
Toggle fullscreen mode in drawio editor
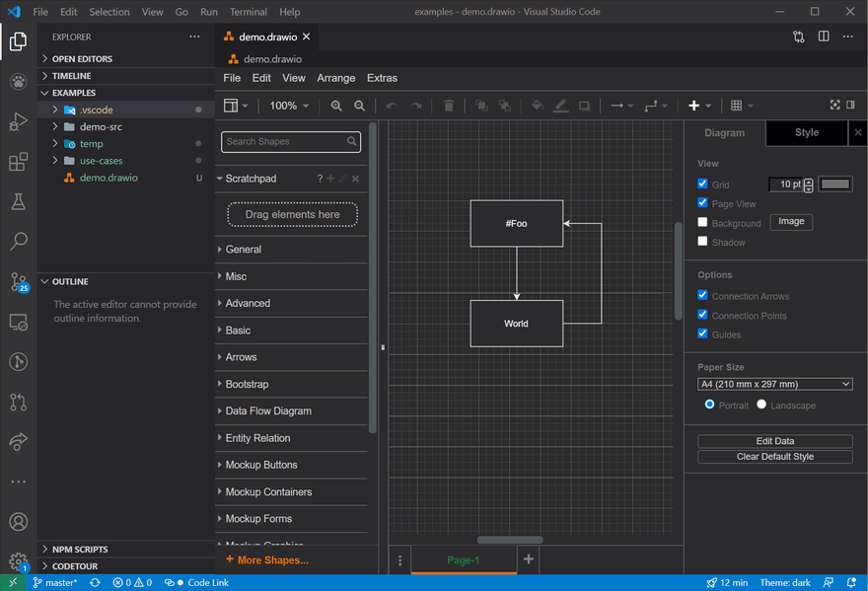tap(834, 105)
